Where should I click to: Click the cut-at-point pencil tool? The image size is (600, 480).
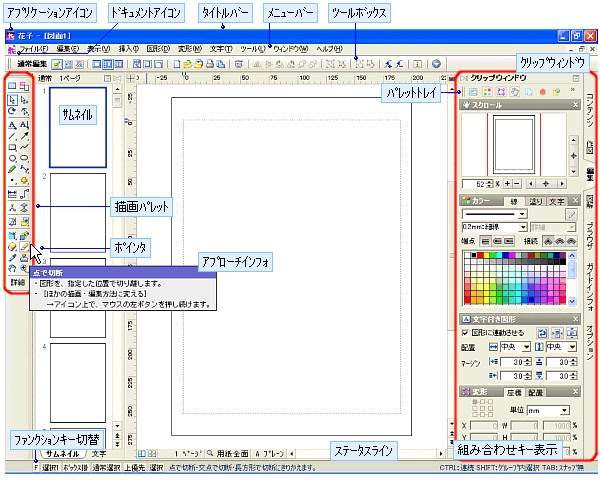(24, 247)
